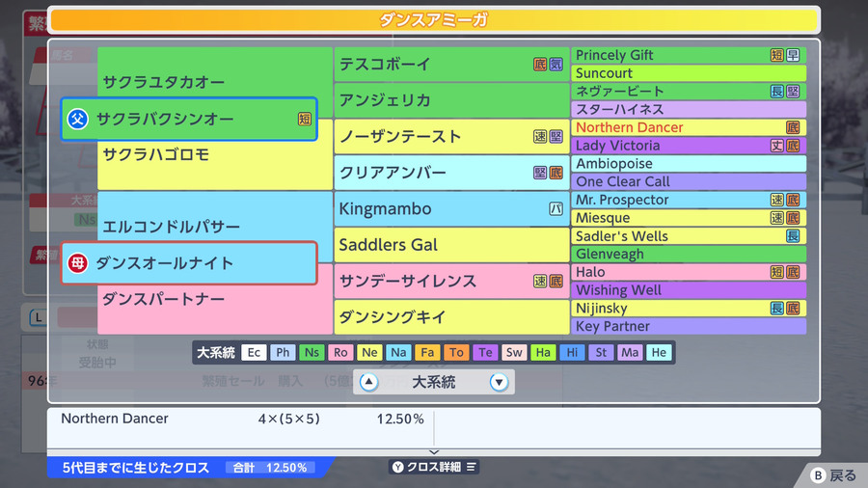Click the 速 trait icon on サンデーサイレンス
The width and height of the screenshot is (868, 488).
pyautogui.click(x=540, y=281)
